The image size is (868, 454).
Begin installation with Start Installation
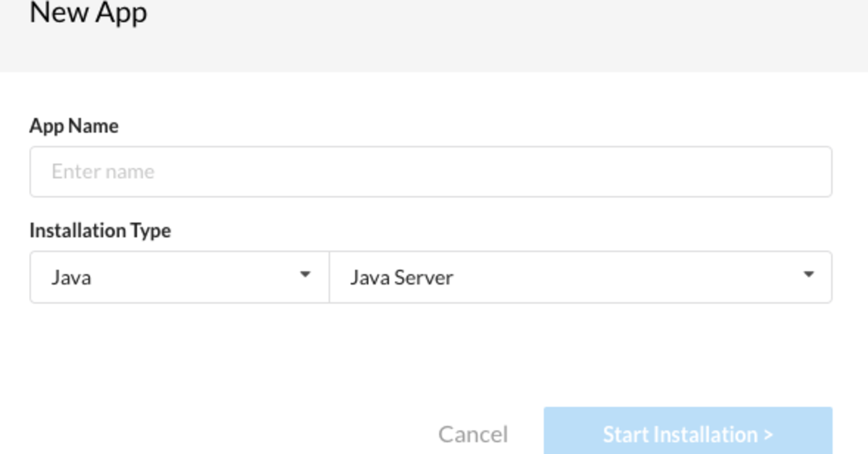click(x=688, y=433)
